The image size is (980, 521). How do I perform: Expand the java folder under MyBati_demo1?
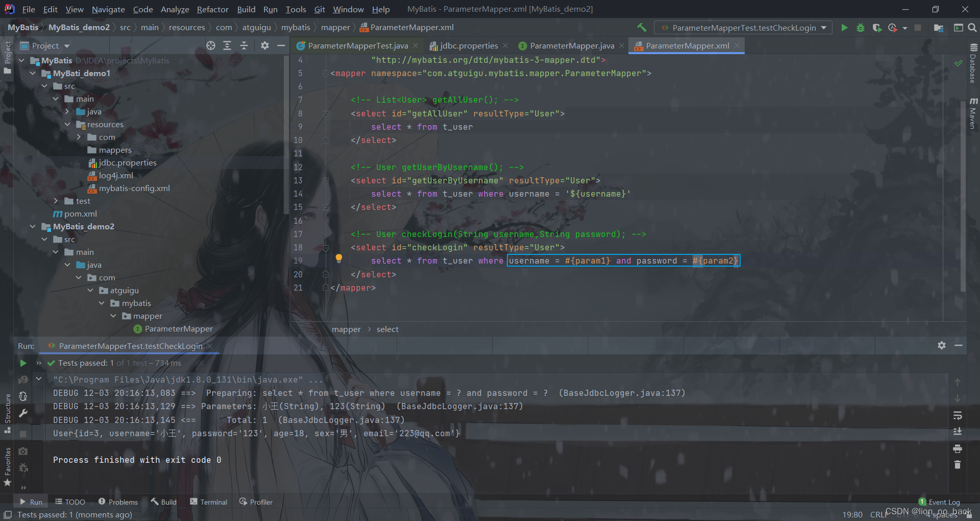[x=67, y=111]
